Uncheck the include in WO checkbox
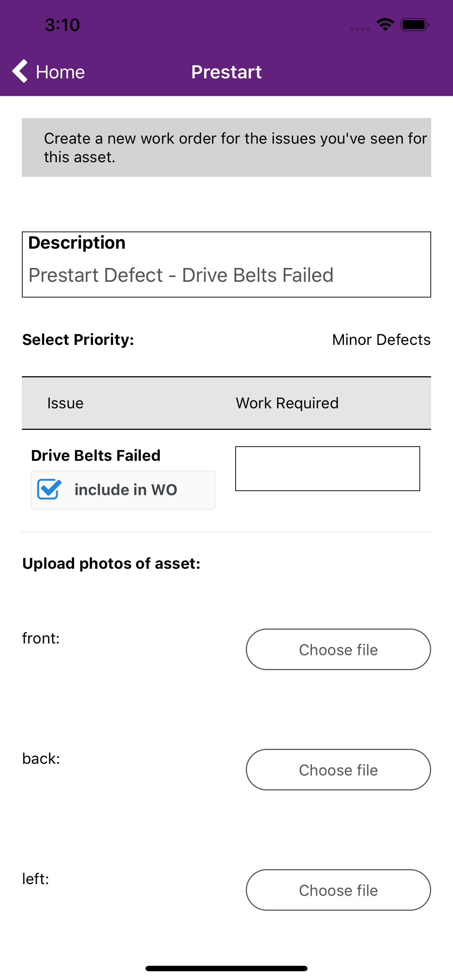The width and height of the screenshot is (453, 980). tap(49, 489)
